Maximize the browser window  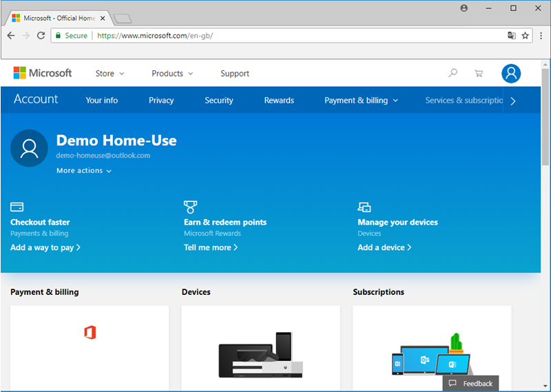click(513, 8)
